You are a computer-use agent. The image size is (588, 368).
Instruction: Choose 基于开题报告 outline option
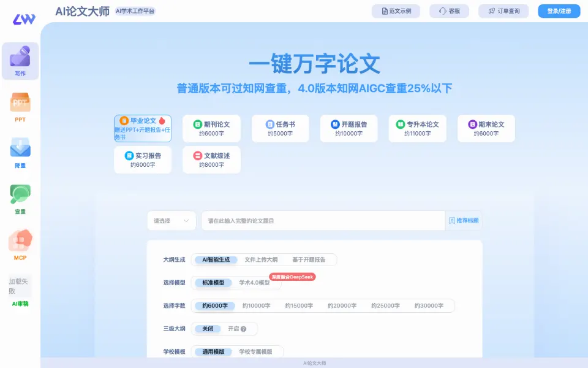point(309,259)
